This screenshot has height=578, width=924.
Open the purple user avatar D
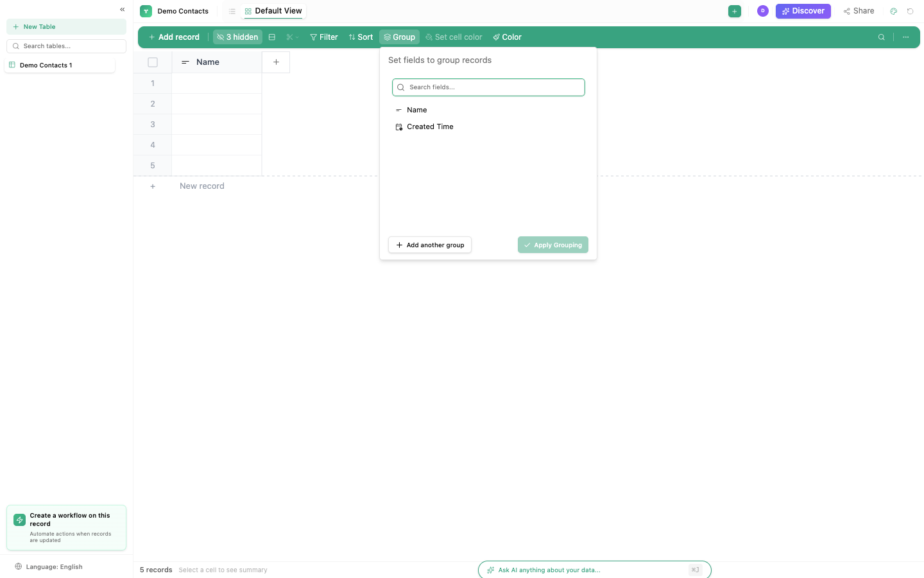point(763,11)
